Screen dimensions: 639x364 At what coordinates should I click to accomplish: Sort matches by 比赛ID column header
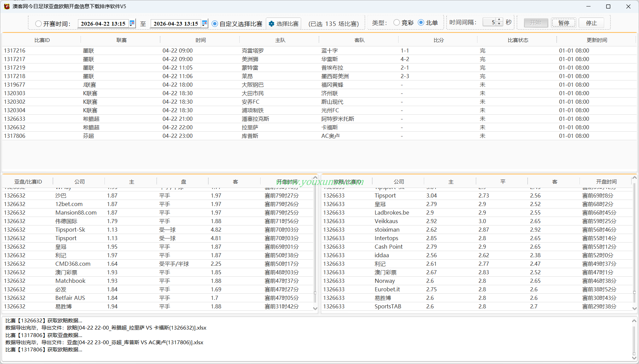(42, 40)
